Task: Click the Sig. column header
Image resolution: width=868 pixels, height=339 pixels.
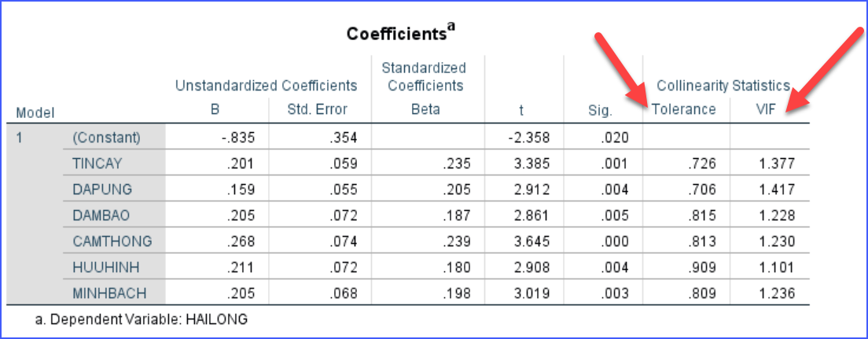Action: [x=600, y=112]
